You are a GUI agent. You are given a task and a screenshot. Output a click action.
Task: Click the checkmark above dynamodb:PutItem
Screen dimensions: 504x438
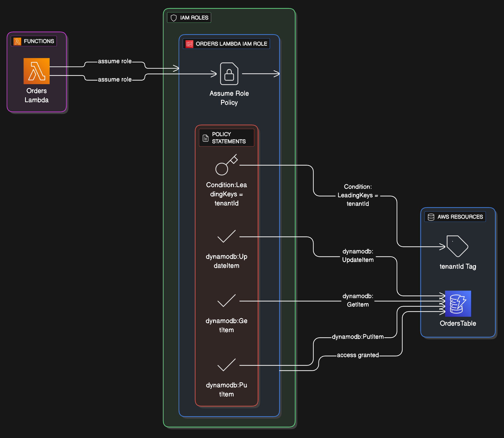(x=226, y=365)
